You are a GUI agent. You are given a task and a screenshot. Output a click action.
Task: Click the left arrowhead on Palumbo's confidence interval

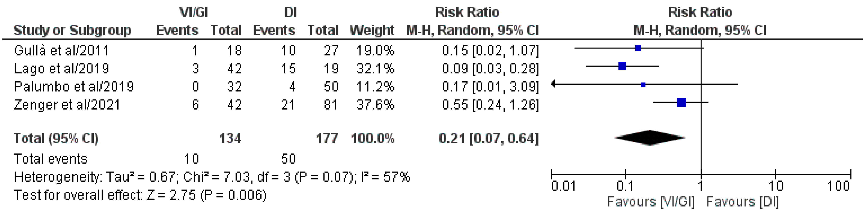[x=553, y=84]
